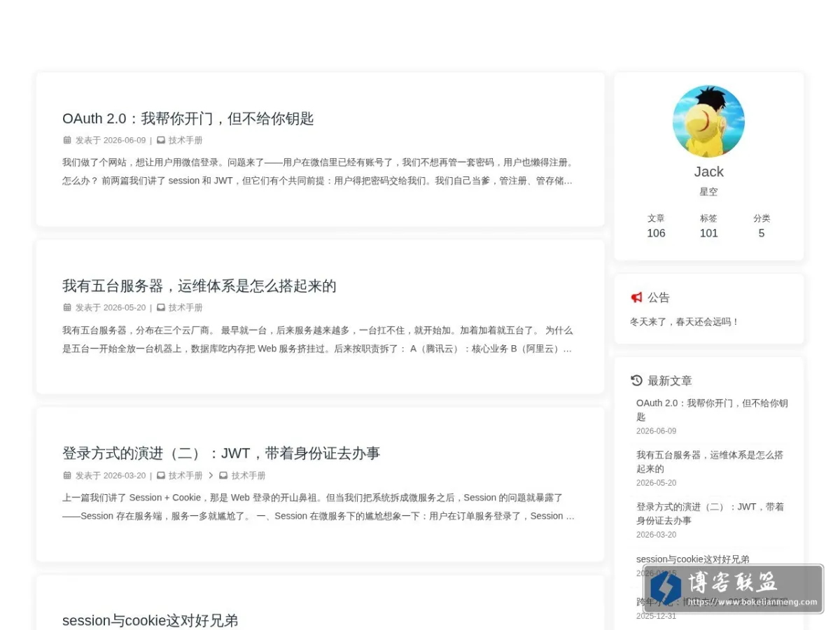
Task: Click the category icon after the chevron in the JWT post
Action: (223, 475)
